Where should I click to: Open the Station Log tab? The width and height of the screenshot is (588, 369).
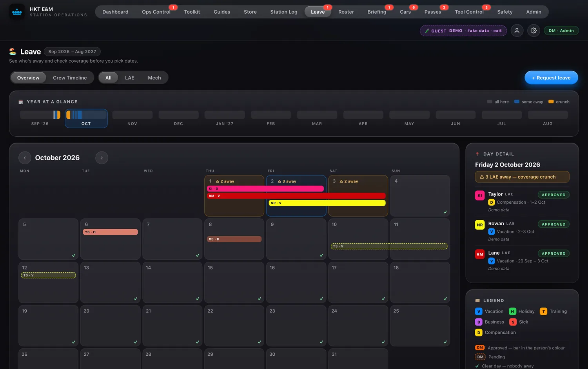(x=284, y=12)
